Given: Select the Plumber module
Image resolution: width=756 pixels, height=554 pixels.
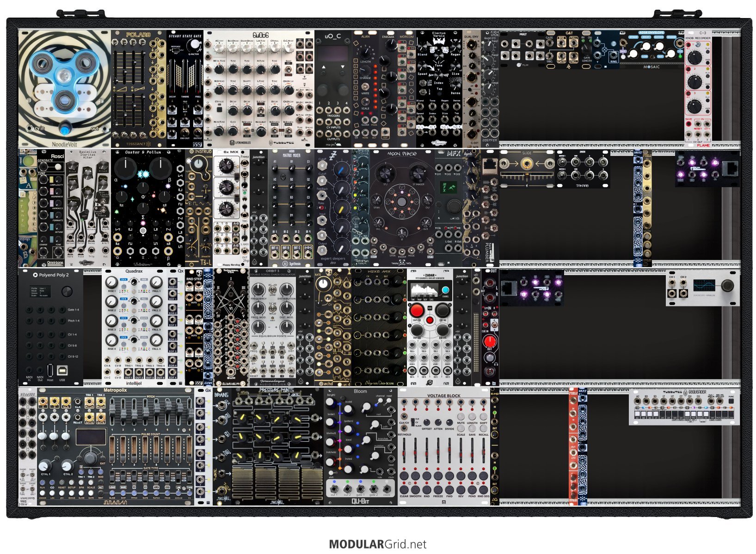Looking at the screenshot, I should (490, 208).
